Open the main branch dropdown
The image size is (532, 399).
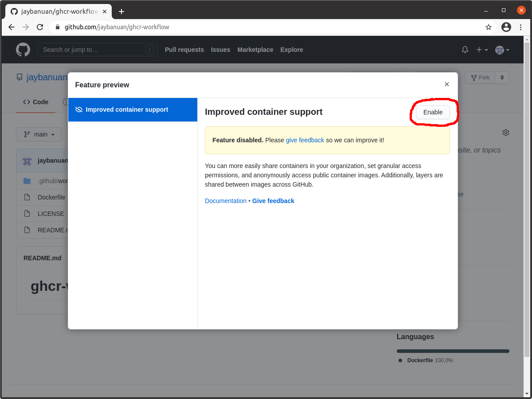tap(39, 134)
